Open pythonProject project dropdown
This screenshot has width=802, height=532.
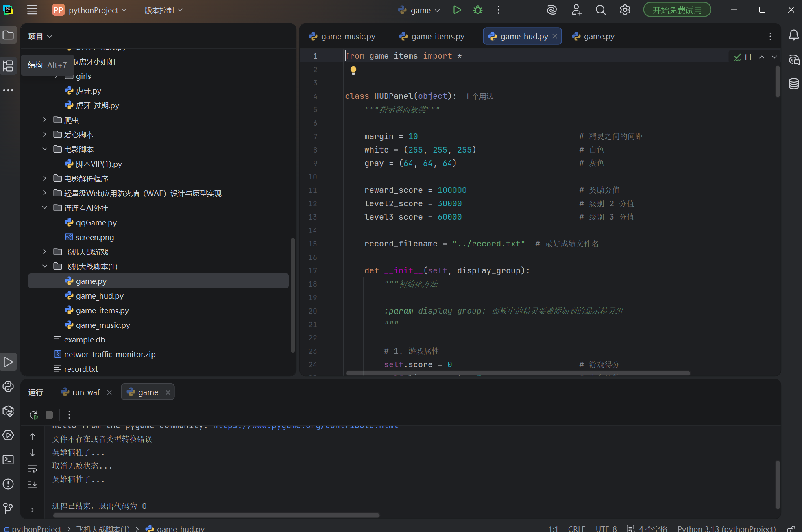tap(90, 10)
